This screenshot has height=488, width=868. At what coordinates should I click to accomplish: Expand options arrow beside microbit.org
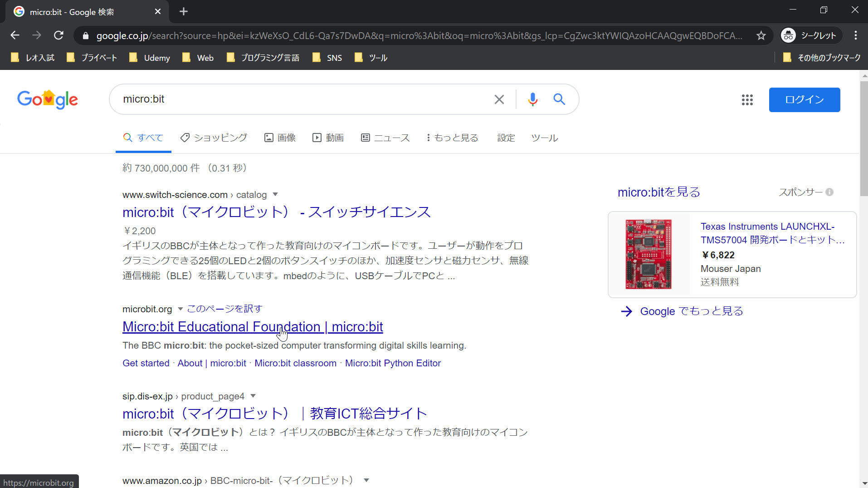click(x=180, y=309)
